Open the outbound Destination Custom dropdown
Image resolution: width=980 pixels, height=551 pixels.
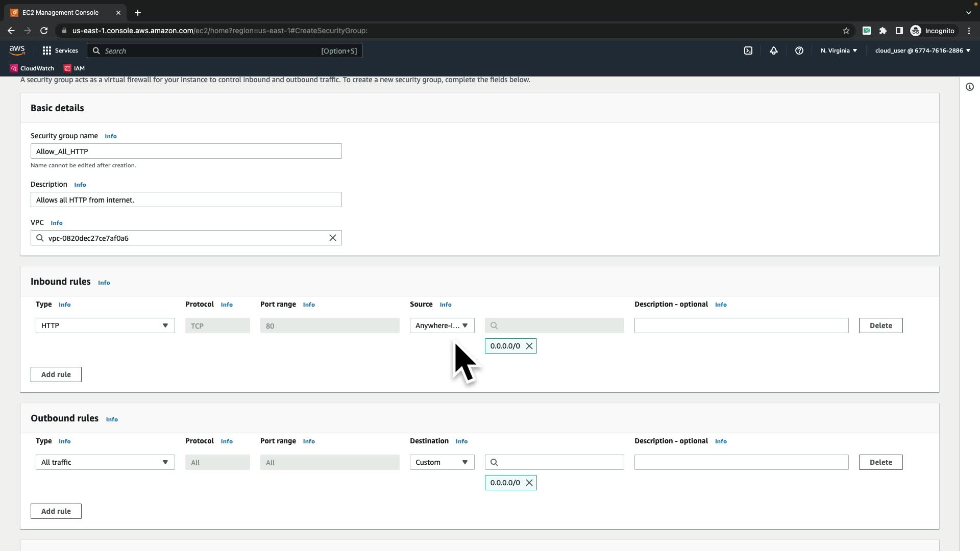point(442,462)
